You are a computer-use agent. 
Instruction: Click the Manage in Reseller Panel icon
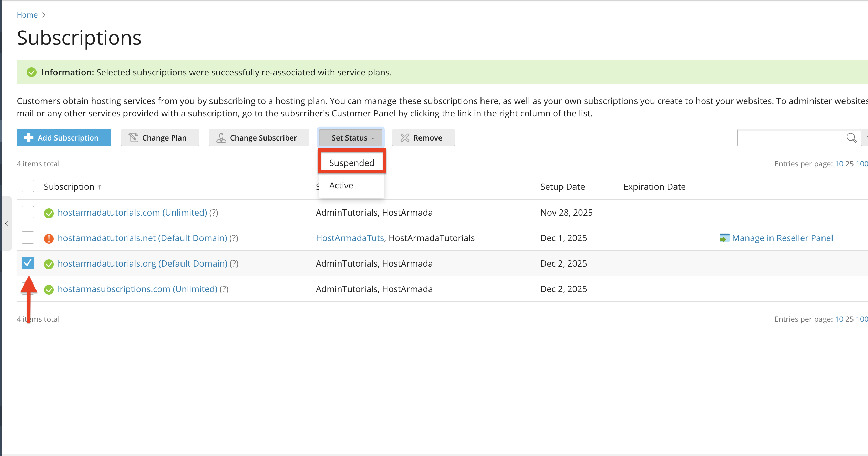point(724,238)
